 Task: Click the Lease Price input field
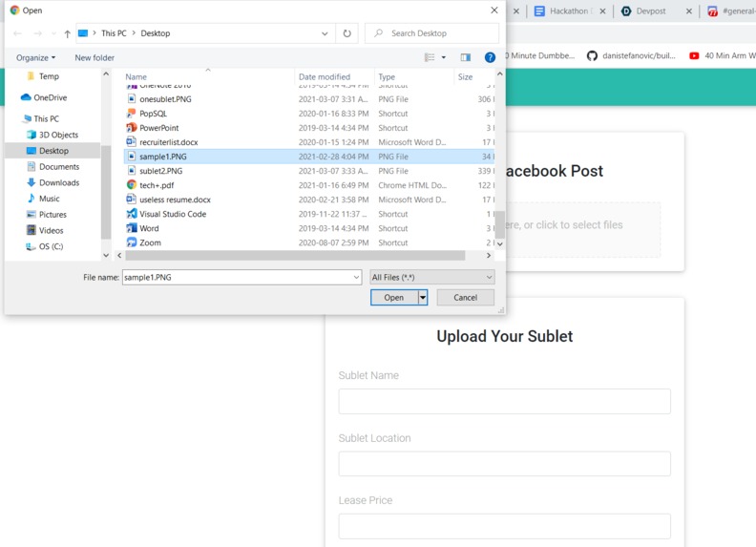(x=504, y=526)
